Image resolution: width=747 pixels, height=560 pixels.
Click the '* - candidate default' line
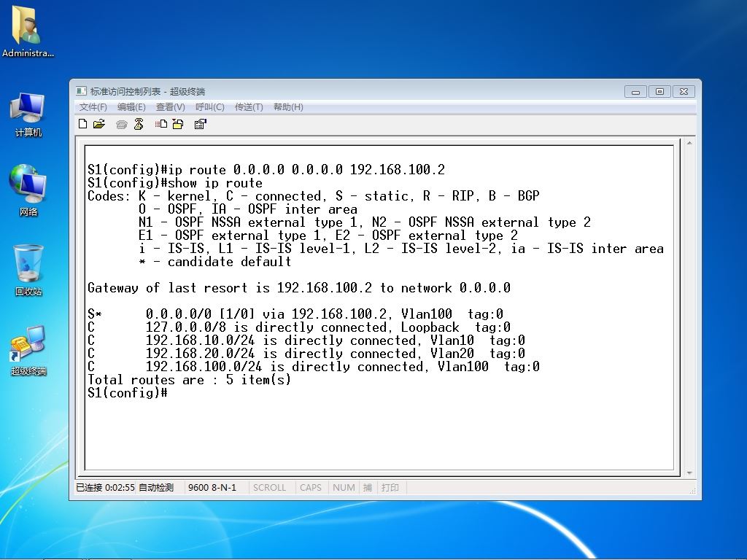[215, 262]
